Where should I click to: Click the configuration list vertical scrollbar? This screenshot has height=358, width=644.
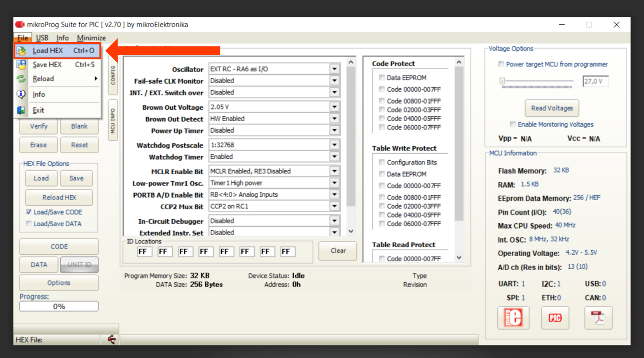pos(351,146)
